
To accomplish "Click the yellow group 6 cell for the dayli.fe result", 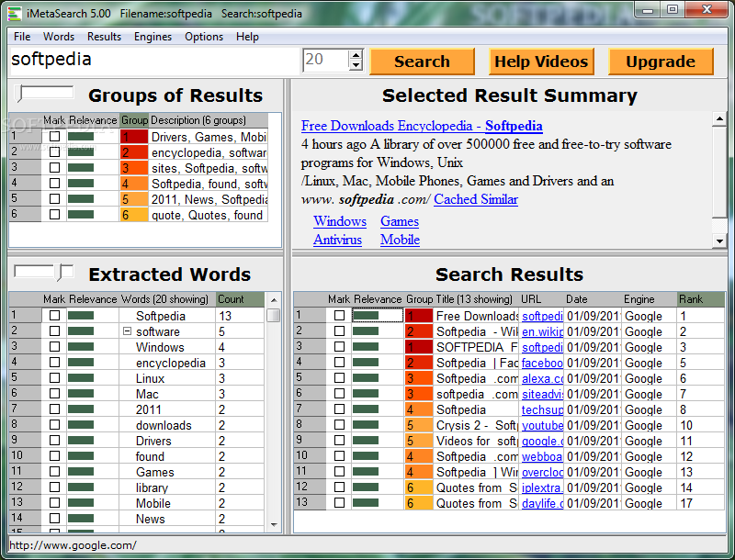I will (x=419, y=503).
